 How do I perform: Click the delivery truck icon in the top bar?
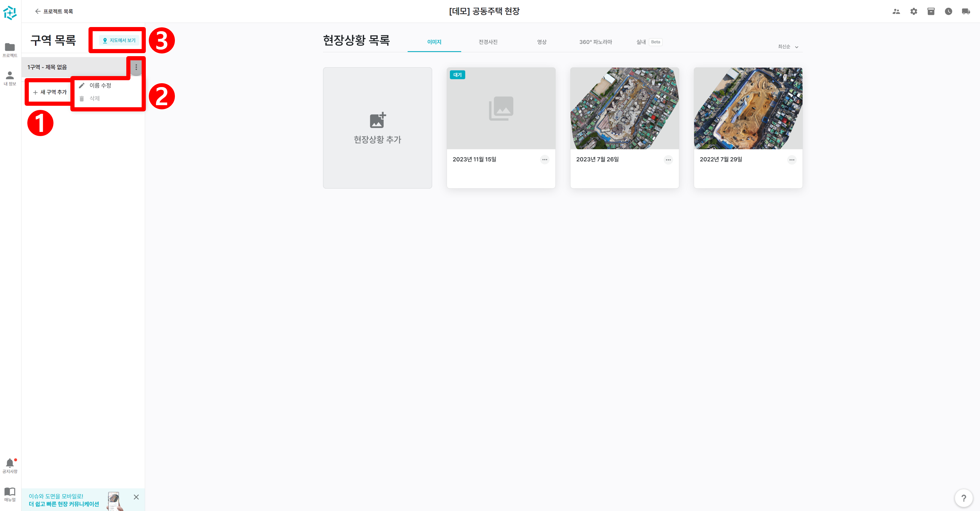click(x=966, y=11)
